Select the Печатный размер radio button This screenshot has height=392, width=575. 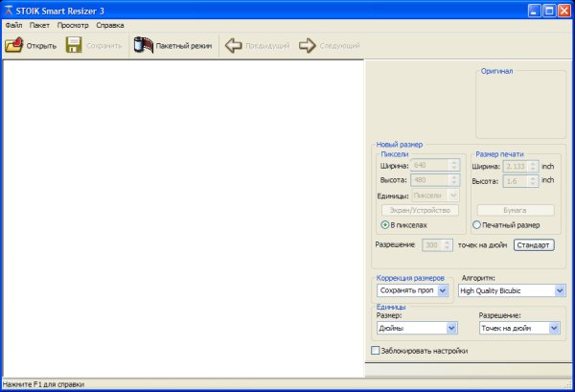point(476,225)
